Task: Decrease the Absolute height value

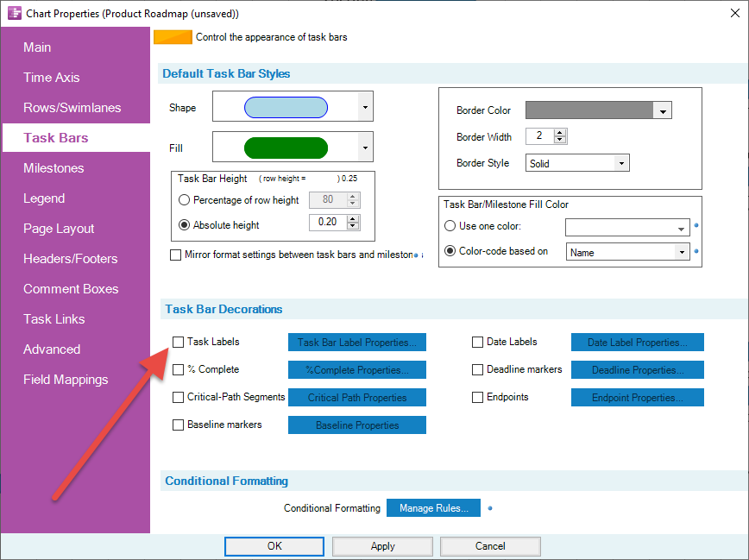Action: [353, 226]
